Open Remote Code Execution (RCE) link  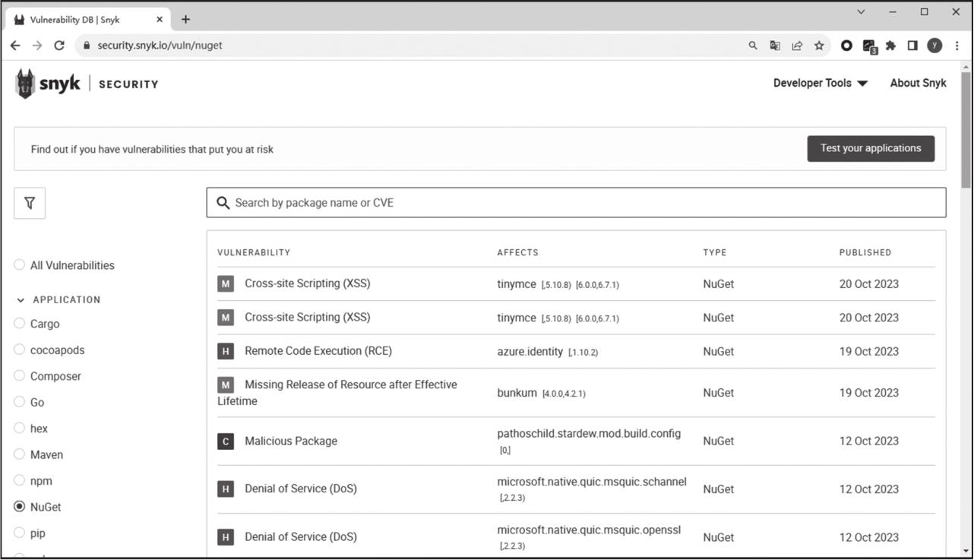318,351
